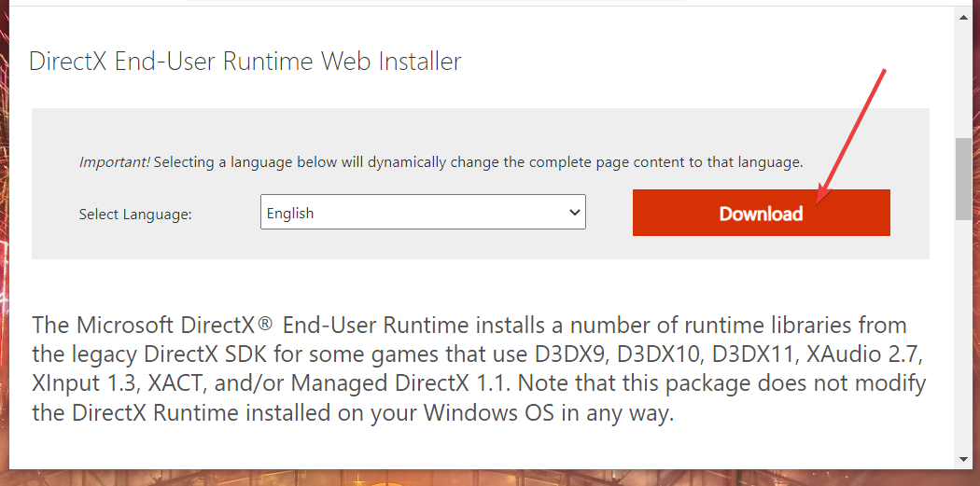Click the registered trademark symbol after DirectX

265,325
